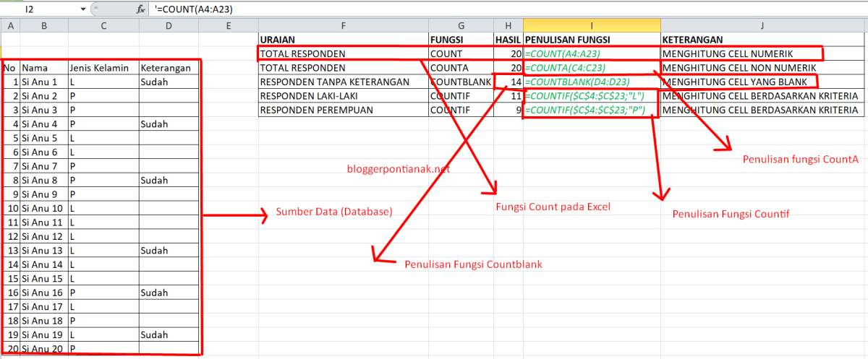Select column H header

[x=508, y=26]
